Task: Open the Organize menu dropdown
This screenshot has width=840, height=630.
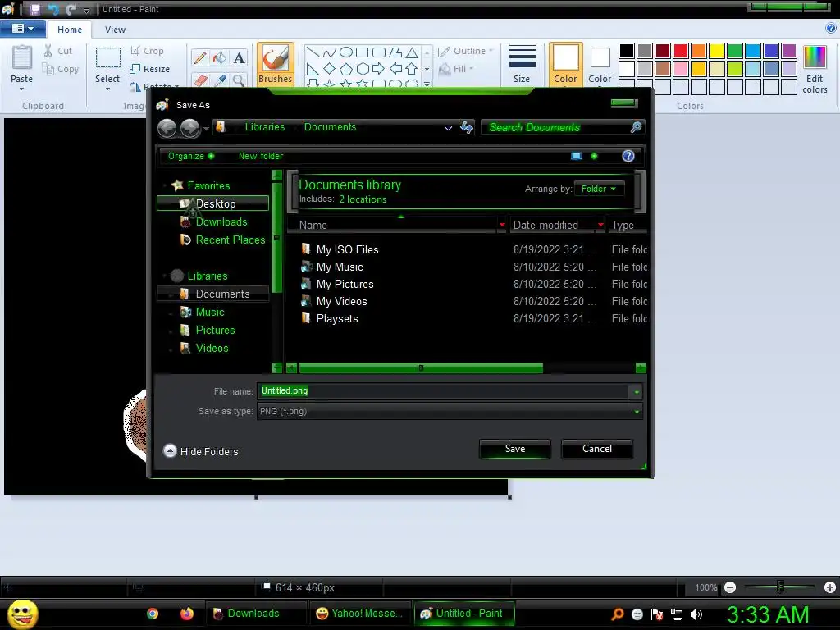Action: pos(190,156)
